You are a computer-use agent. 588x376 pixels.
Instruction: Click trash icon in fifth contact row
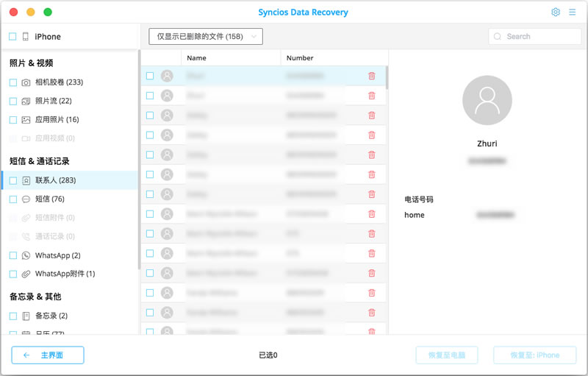click(x=372, y=155)
